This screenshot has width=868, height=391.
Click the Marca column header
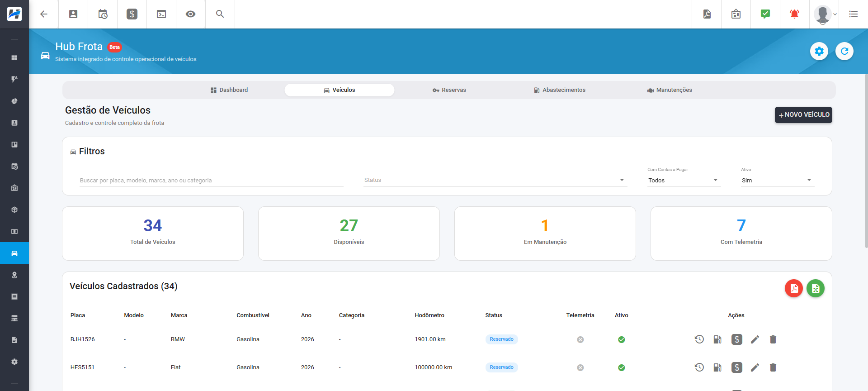click(x=179, y=315)
